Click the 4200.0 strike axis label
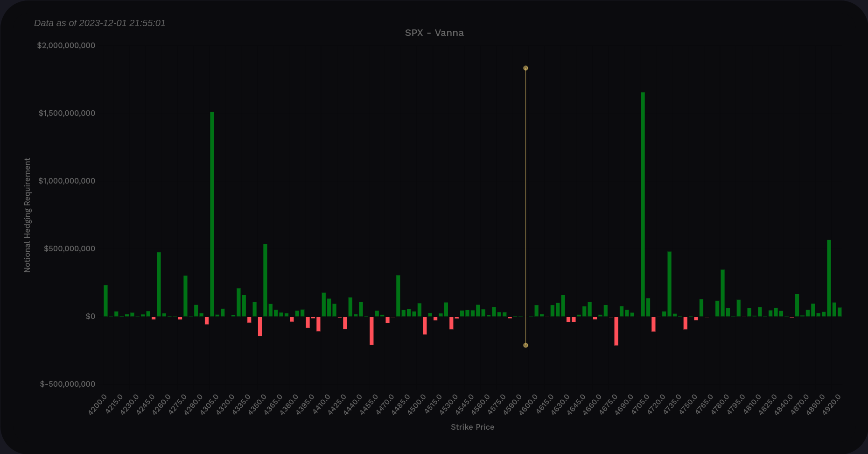This screenshot has height=454, width=868. point(98,404)
